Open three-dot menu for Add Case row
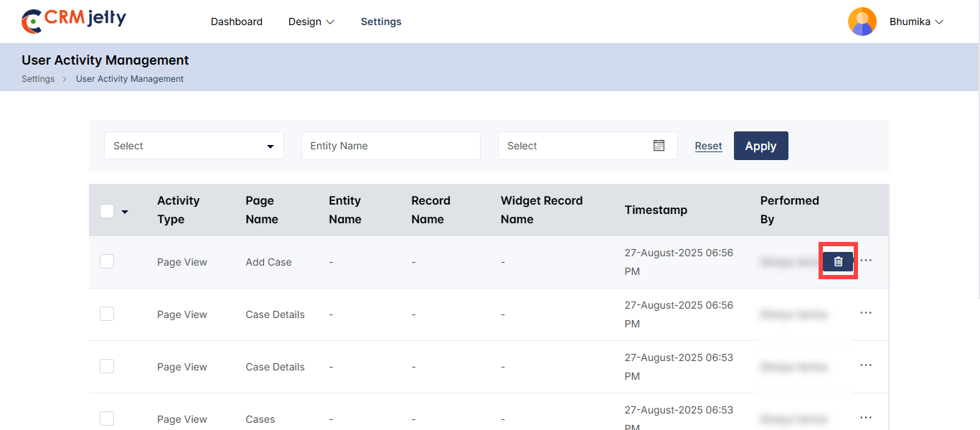980x430 pixels. click(866, 261)
